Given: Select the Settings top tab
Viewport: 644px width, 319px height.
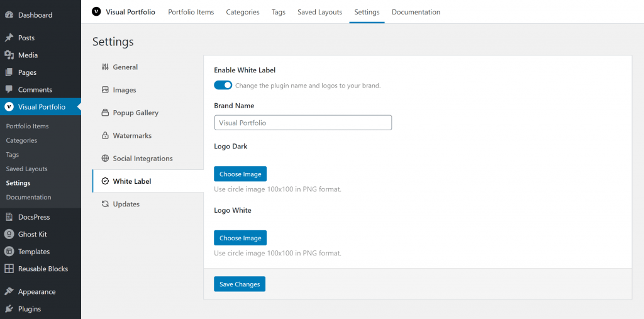Looking at the screenshot, I should click(367, 12).
